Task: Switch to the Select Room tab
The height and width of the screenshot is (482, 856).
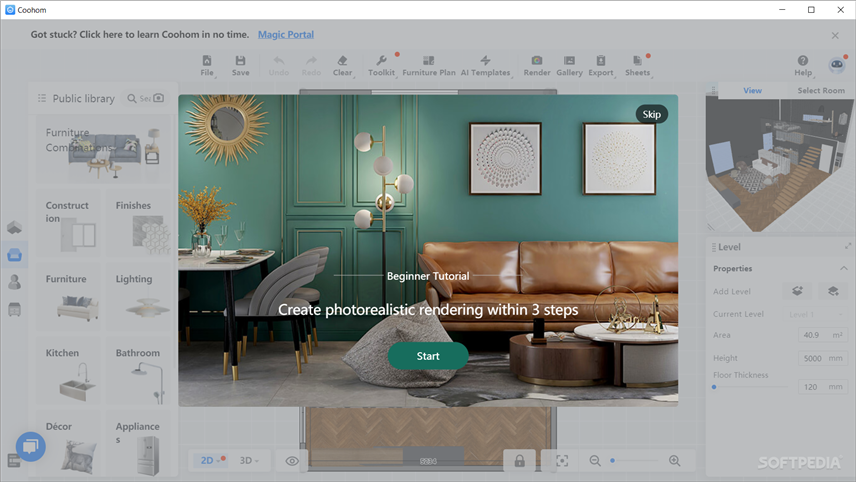Action: click(821, 91)
